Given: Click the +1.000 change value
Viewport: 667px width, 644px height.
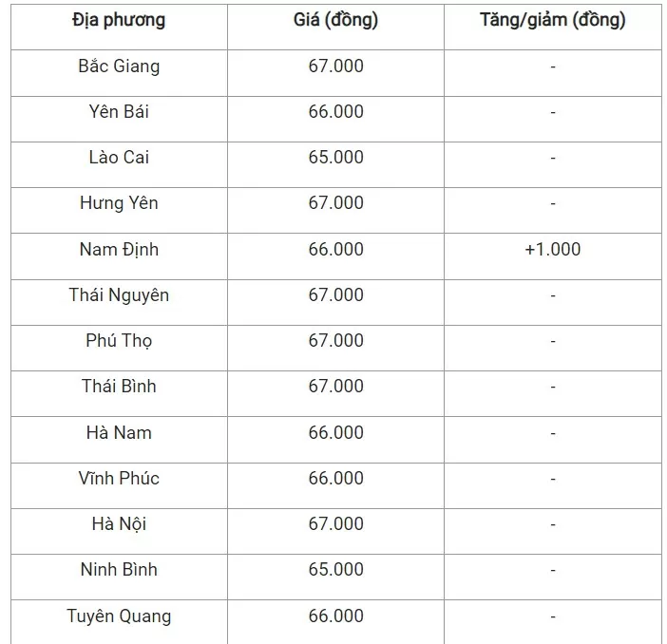Looking at the screenshot, I should (x=552, y=250).
